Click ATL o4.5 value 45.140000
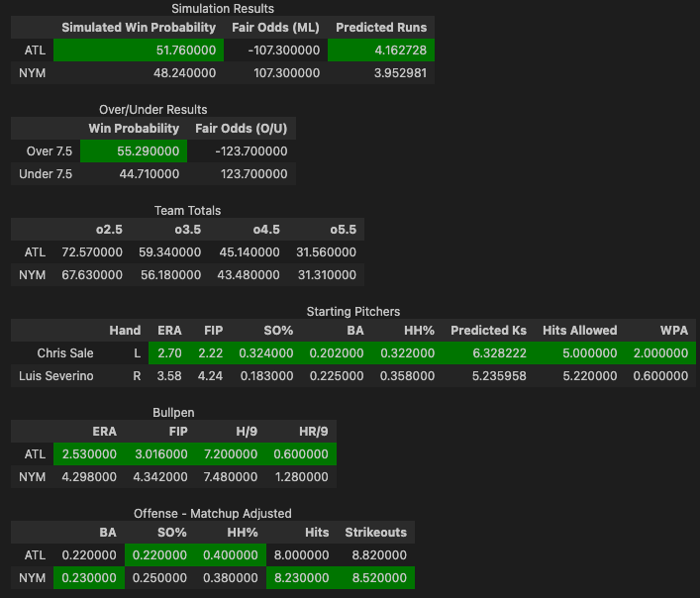Image resolution: width=700 pixels, height=598 pixels. point(249,252)
